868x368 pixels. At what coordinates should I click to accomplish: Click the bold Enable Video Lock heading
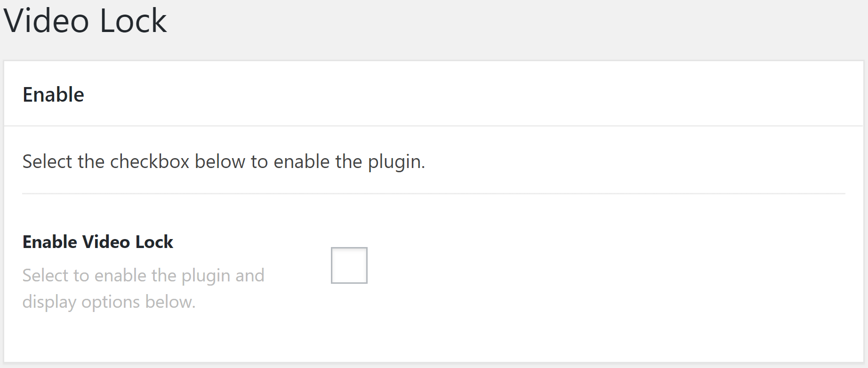coord(97,242)
